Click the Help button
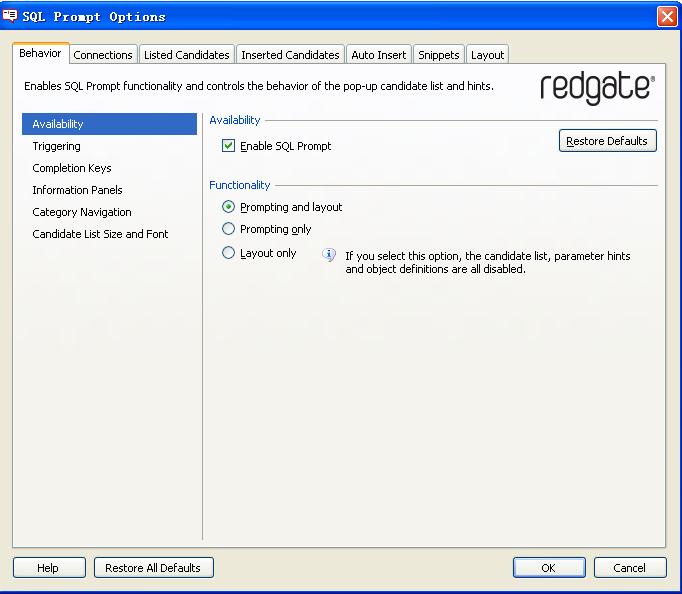Viewport: 682px width, 594px height. click(x=49, y=567)
